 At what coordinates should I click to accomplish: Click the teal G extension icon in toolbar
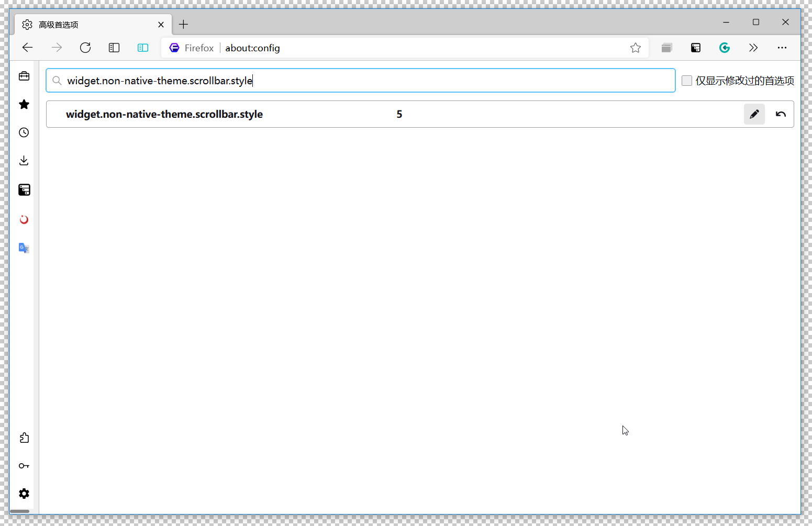[x=725, y=48]
